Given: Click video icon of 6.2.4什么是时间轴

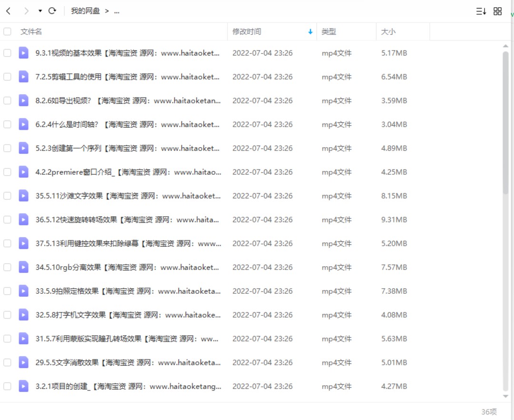Looking at the screenshot, I should click(x=24, y=124).
